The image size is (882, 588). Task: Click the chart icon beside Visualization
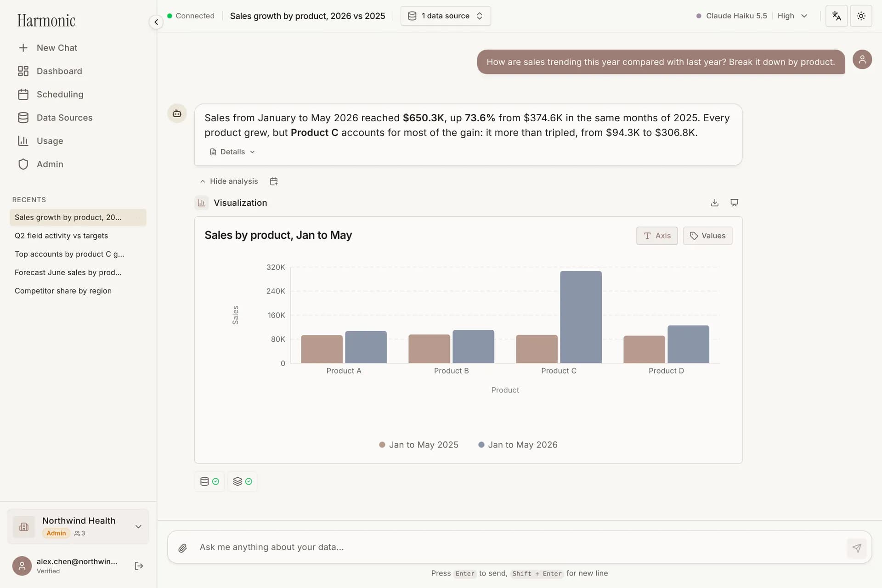tap(201, 203)
